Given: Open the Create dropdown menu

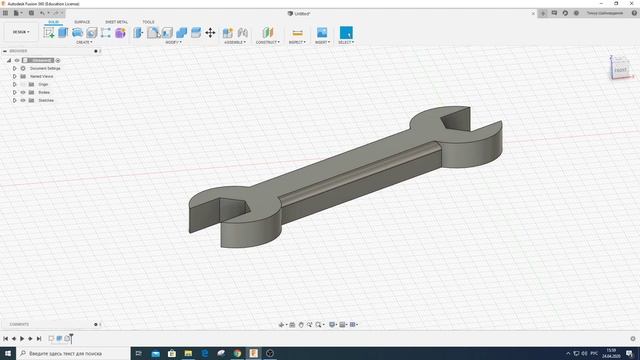Looking at the screenshot, I should pos(84,42).
